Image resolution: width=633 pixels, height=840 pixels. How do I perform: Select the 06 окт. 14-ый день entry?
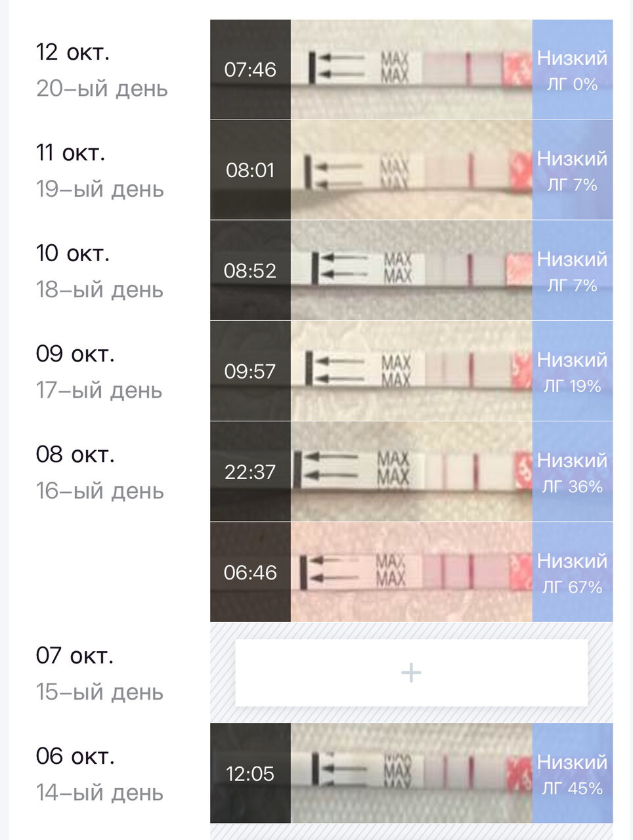pos(100,774)
